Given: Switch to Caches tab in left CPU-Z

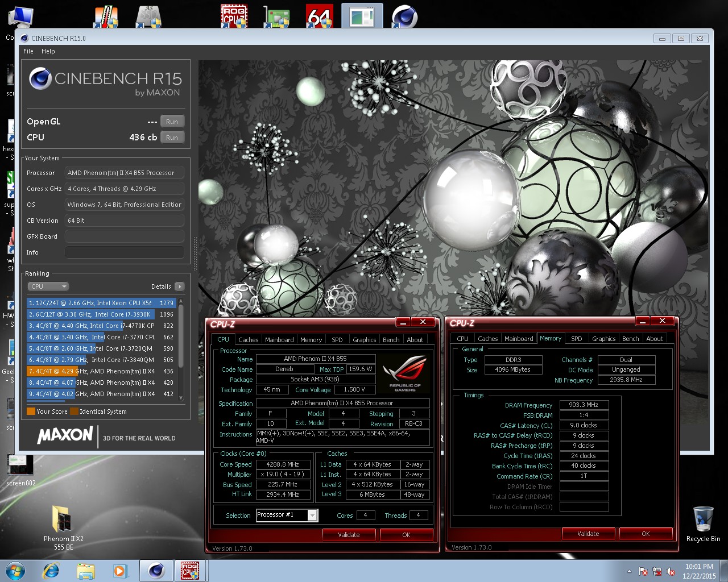Looking at the screenshot, I should tap(248, 340).
